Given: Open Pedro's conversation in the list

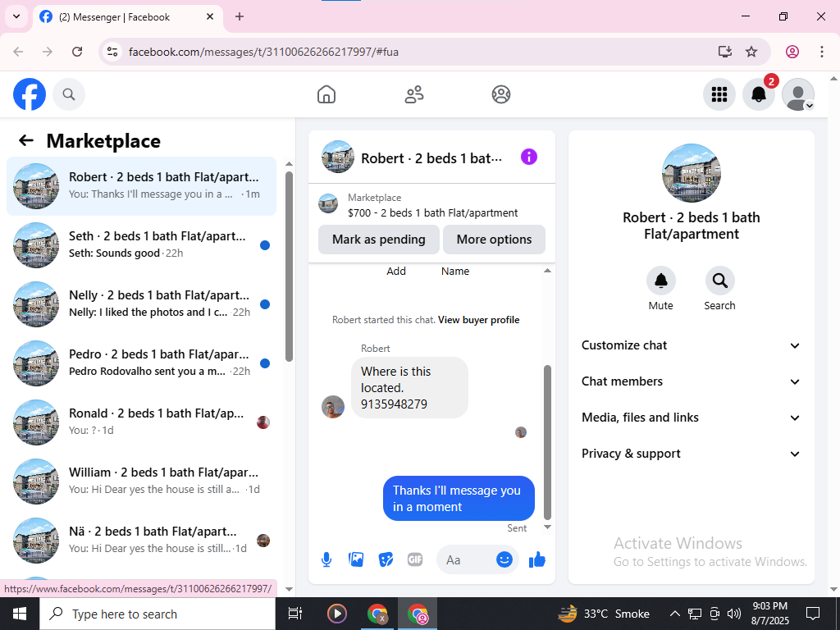Looking at the screenshot, I should coord(141,363).
